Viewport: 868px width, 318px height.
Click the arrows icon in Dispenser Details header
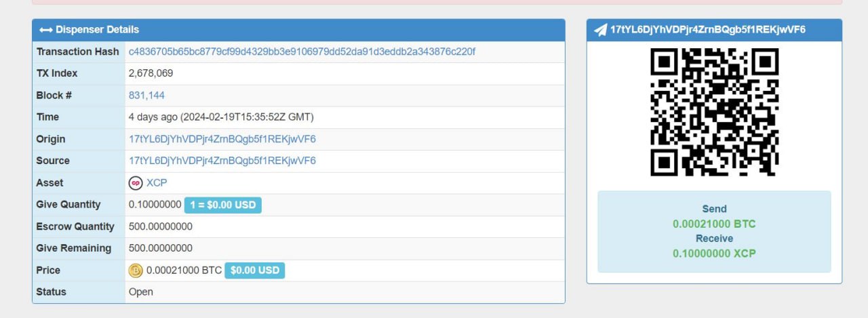[x=46, y=30]
